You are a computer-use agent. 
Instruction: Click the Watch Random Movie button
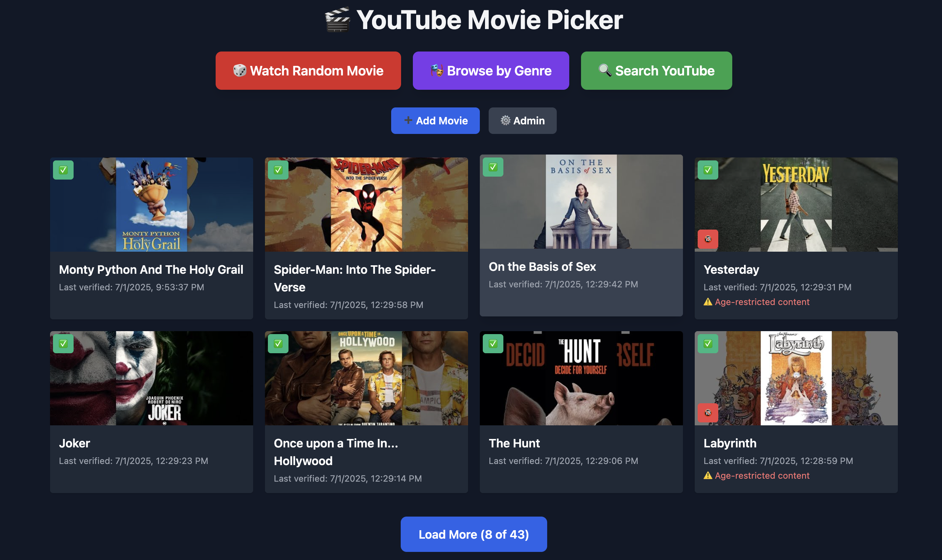[308, 71]
